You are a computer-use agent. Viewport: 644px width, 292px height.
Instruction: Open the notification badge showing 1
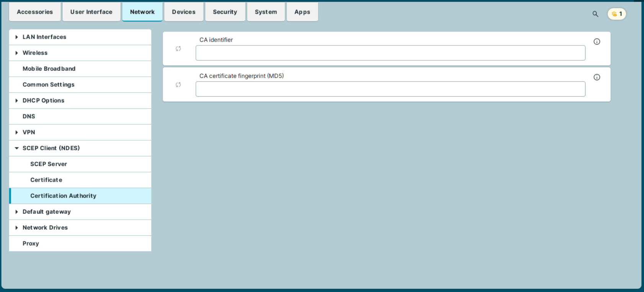(x=616, y=14)
